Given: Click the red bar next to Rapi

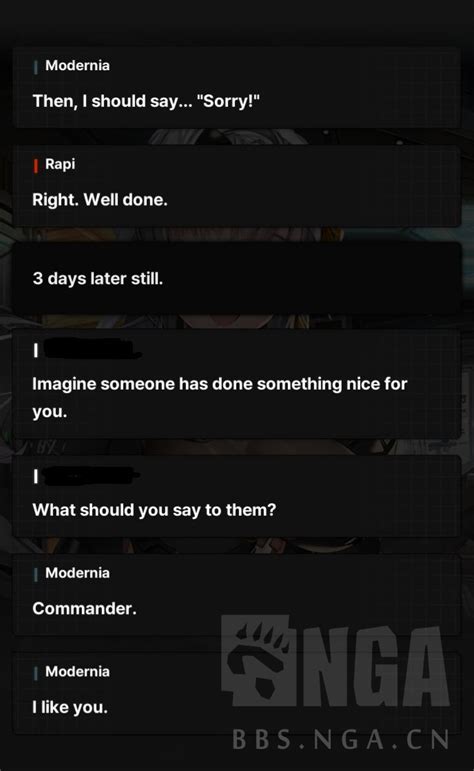Looking at the screenshot, I should click(35, 166).
